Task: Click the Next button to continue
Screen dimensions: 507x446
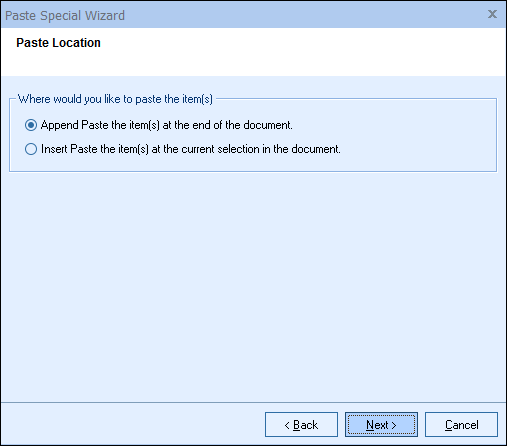Action: point(381,425)
